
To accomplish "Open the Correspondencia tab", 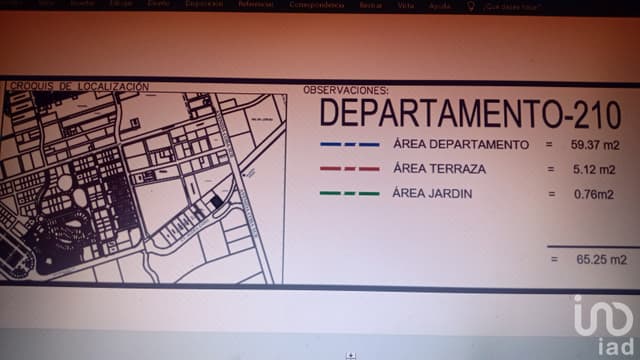I will click(316, 5).
